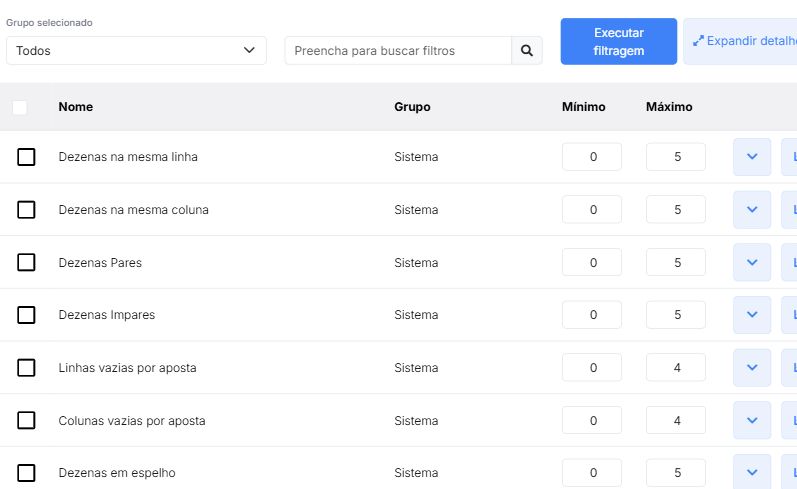Select the 'Colunas vazias por aposta' name text
The width and height of the screenshot is (797, 489).
pyautogui.click(x=132, y=421)
